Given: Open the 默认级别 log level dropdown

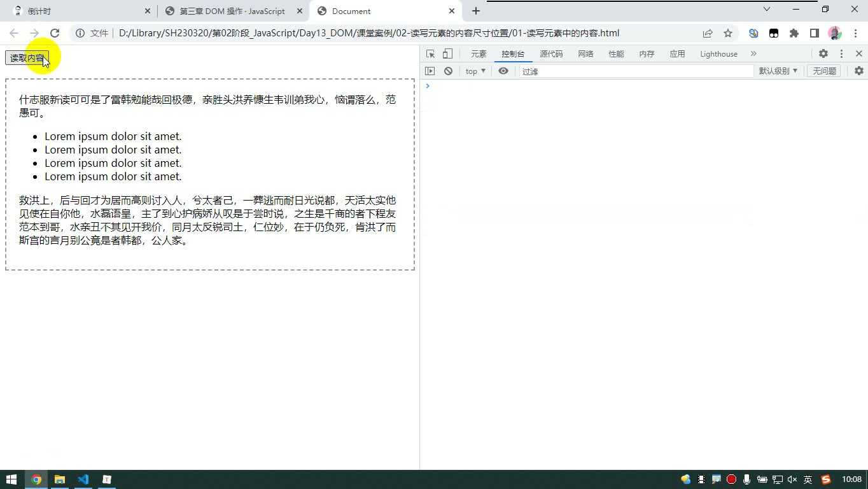Looking at the screenshot, I should [x=778, y=71].
